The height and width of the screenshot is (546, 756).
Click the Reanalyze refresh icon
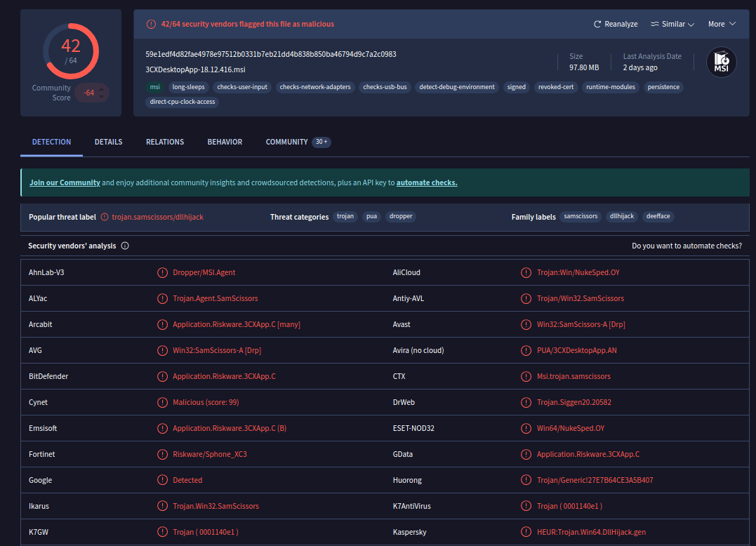[x=597, y=24]
